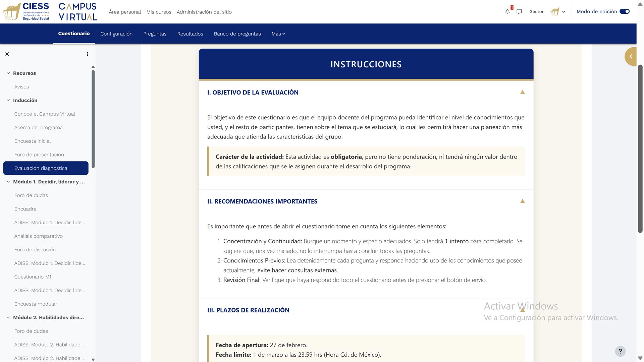Open the help question mark icon
The image size is (644, 362).
click(x=620, y=351)
